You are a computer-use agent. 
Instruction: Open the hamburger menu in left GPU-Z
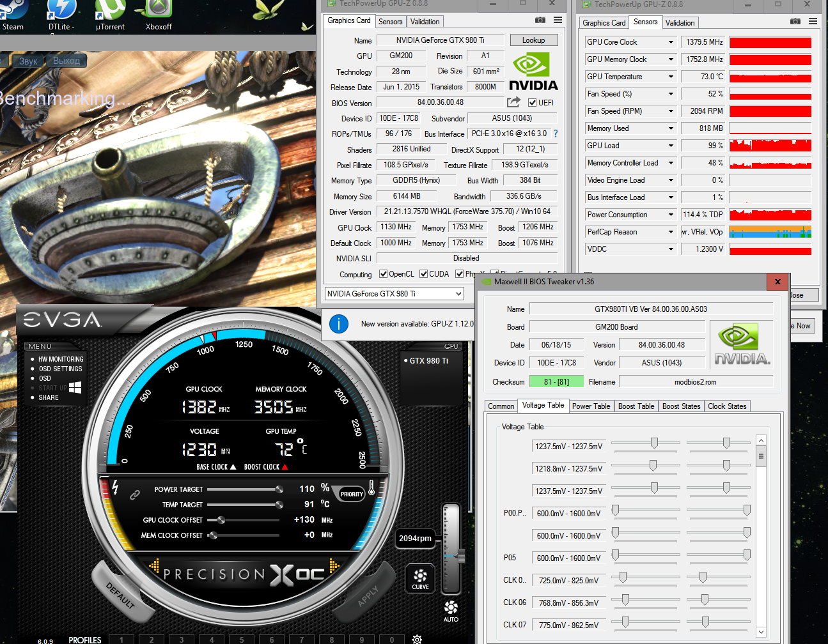click(x=558, y=20)
